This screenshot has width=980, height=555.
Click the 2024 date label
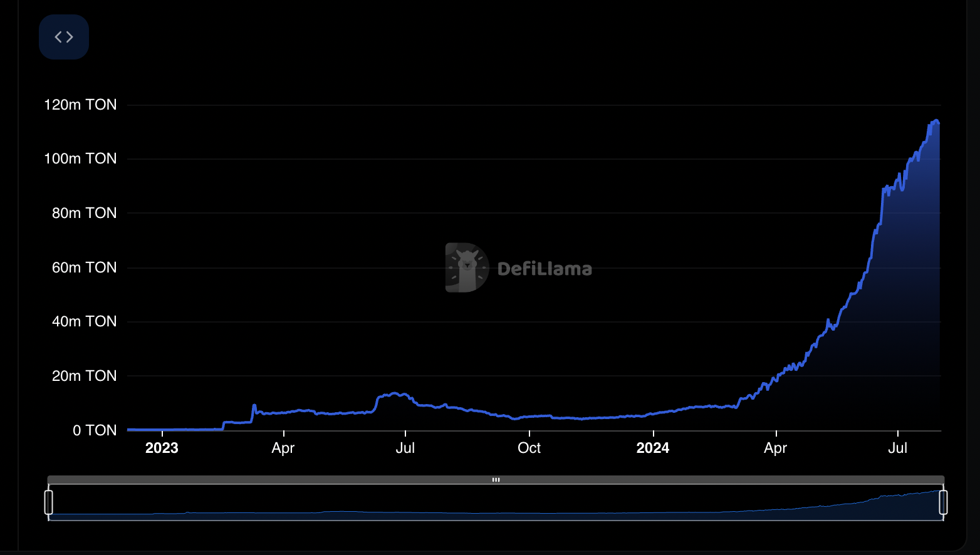[653, 448]
